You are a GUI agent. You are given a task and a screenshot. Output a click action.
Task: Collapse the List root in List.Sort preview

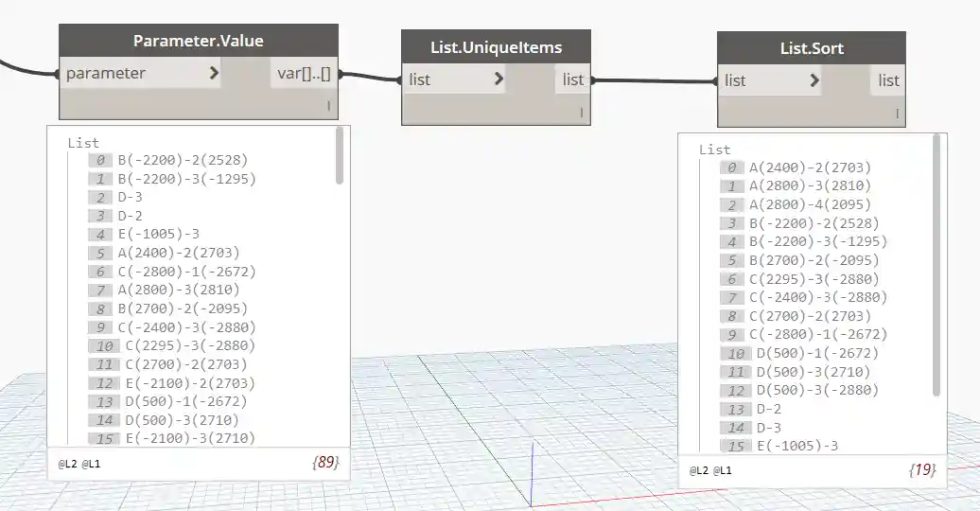714,150
